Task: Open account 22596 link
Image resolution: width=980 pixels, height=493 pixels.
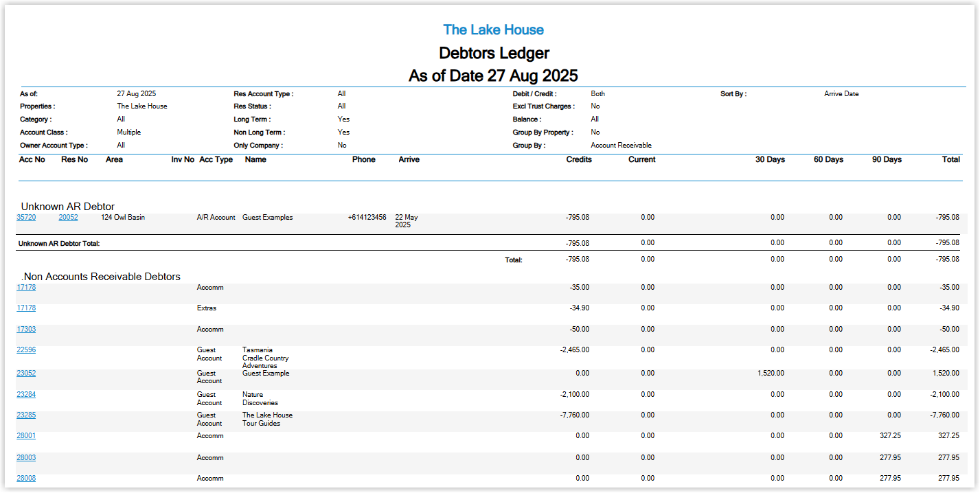Action: [x=26, y=350]
